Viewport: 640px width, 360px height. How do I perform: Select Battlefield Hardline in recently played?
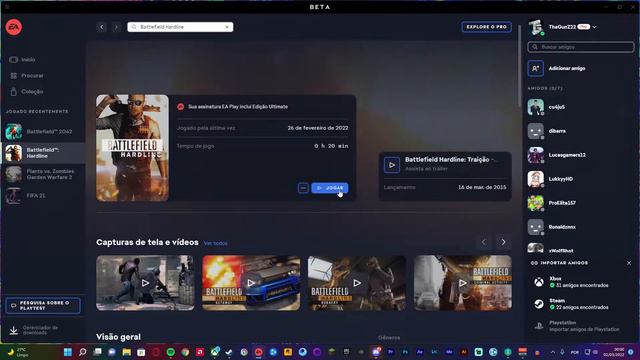pyautogui.click(x=42, y=153)
